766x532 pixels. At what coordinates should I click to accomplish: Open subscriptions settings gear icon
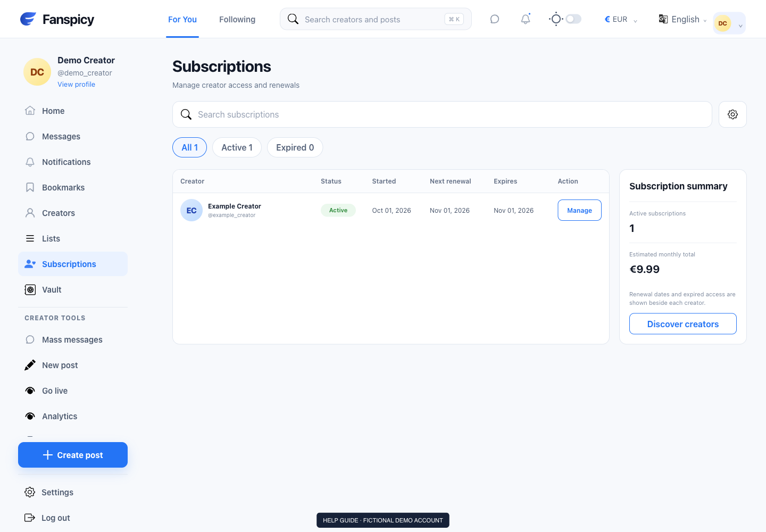(x=732, y=114)
